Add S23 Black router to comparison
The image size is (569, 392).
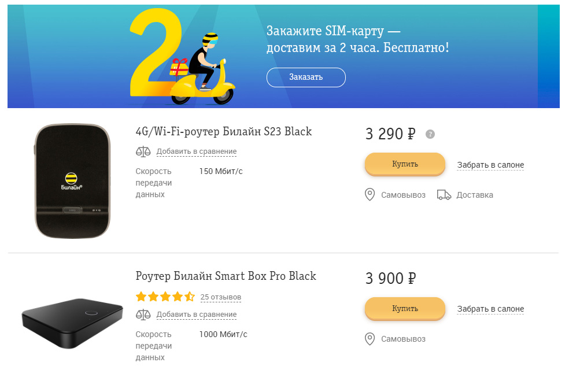click(196, 151)
